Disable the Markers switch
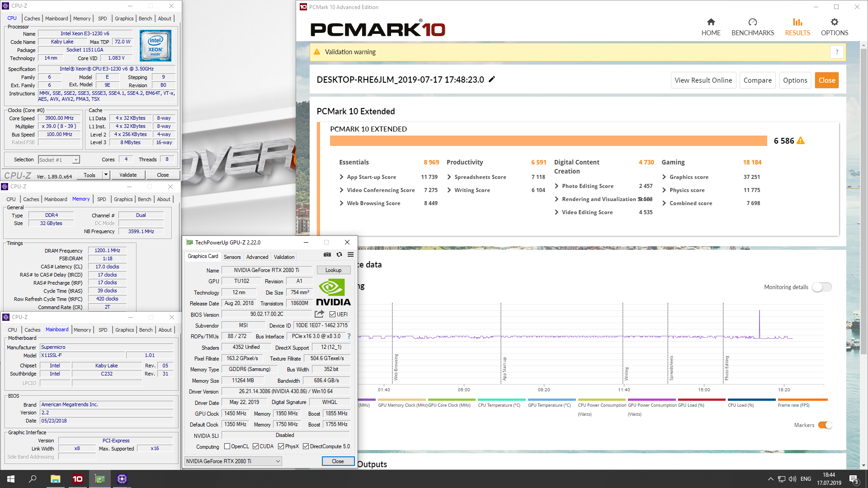Viewport: 868px width, 488px height. [x=825, y=425]
